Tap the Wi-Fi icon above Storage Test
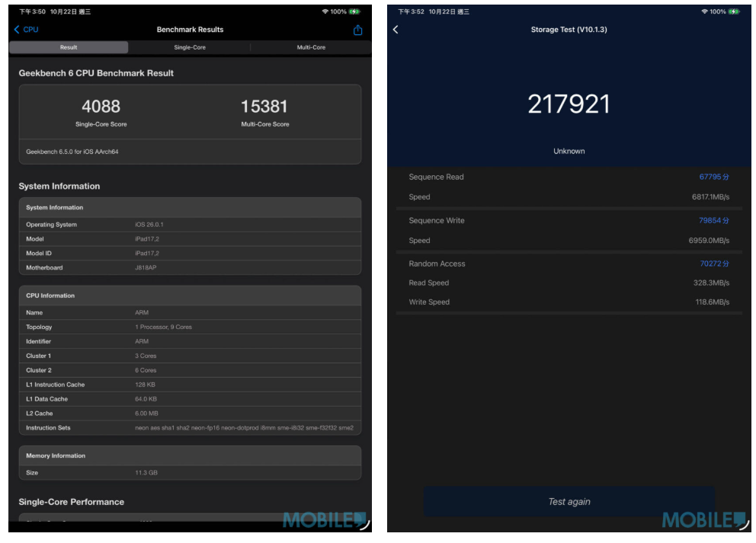 click(x=703, y=12)
